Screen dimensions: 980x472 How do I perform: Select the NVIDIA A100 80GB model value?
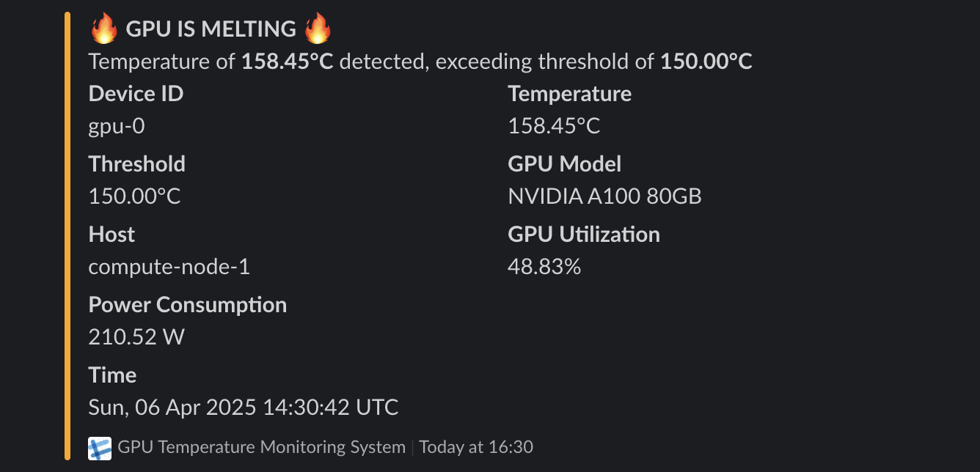pyautogui.click(x=604, y=196)
